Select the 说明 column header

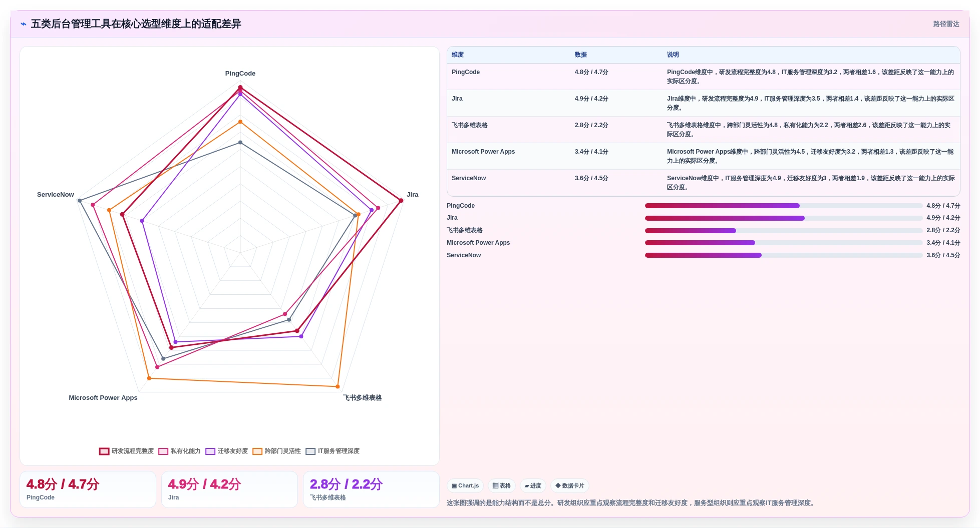coord(673,55)
